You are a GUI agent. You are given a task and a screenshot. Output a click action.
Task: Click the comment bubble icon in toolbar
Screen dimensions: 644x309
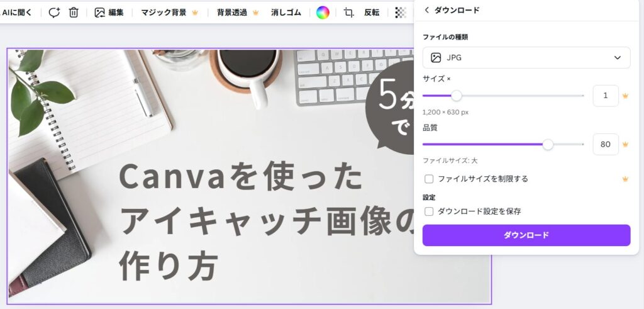click(54, 13)
